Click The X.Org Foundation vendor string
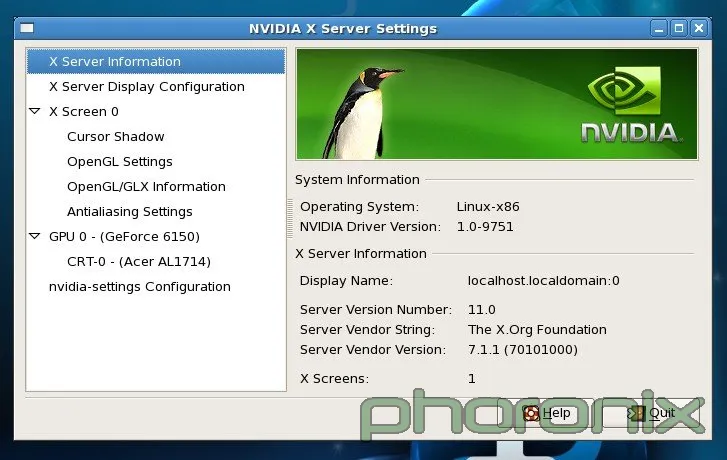 pos(537,330)
